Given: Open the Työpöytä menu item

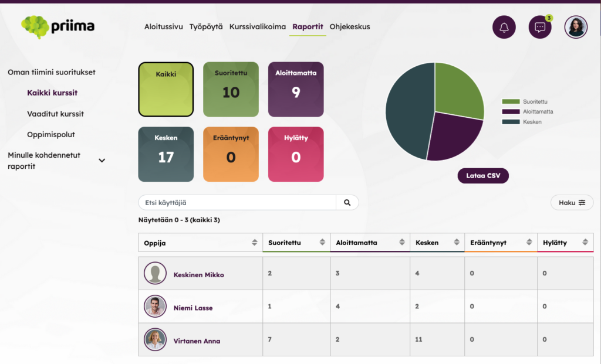Looking at the screenshot, I should point(206,27).
